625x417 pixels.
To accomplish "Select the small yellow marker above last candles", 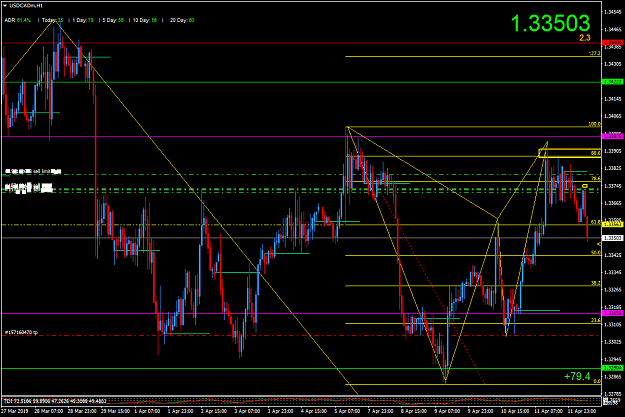I will click(585, 186).
